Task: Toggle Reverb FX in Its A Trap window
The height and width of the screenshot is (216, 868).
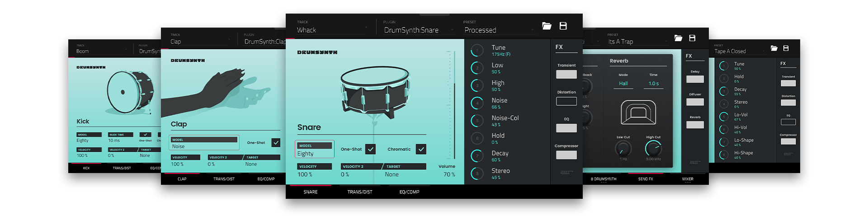Action: tap(695, 125)
